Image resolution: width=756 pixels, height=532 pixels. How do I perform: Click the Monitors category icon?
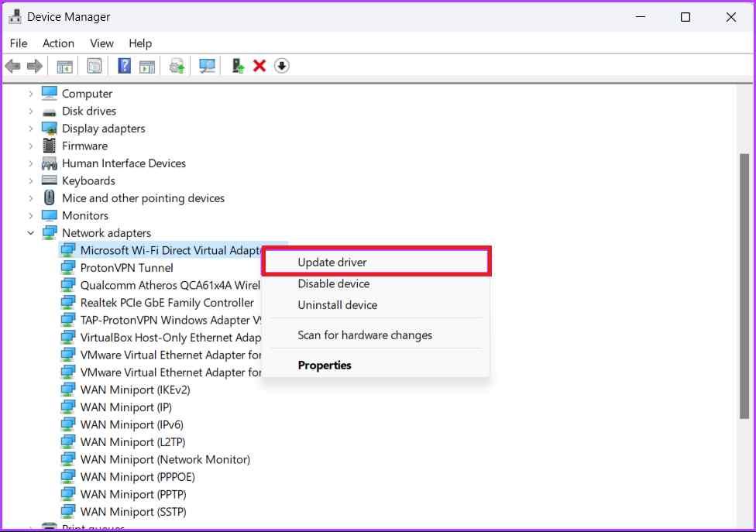[49, 215]
